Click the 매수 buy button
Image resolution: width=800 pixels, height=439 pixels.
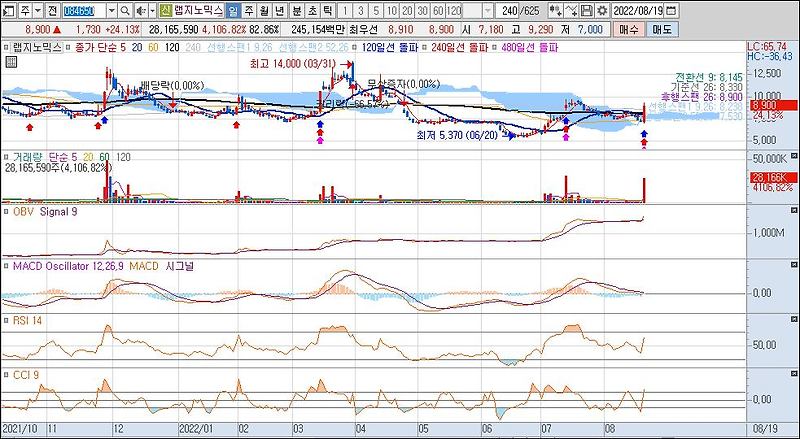coord(628,30)
